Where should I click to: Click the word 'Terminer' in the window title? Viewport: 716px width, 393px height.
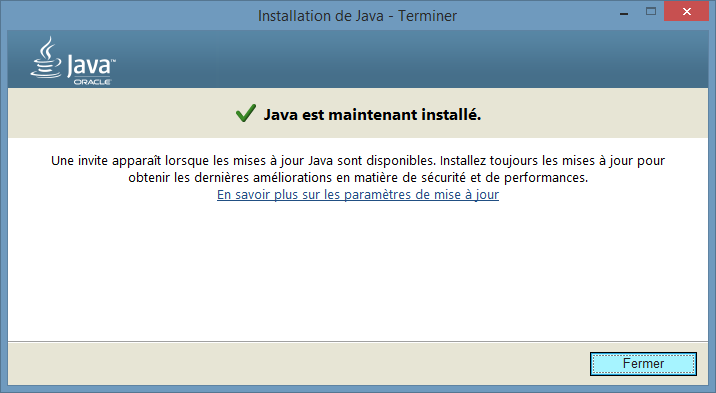(427, 16)
